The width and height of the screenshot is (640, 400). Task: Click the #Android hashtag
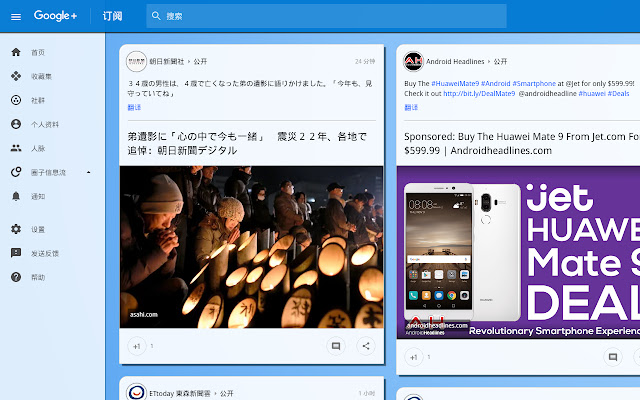pos(496,84)
